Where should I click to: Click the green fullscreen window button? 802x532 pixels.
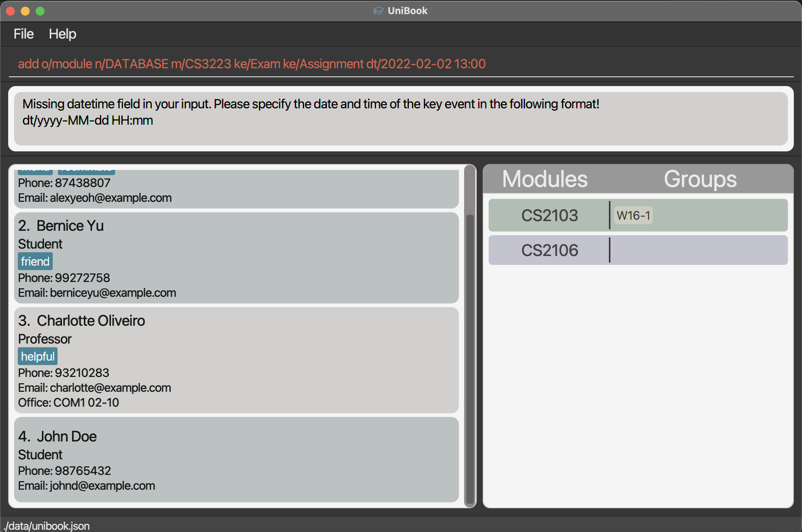click(40, 11)
